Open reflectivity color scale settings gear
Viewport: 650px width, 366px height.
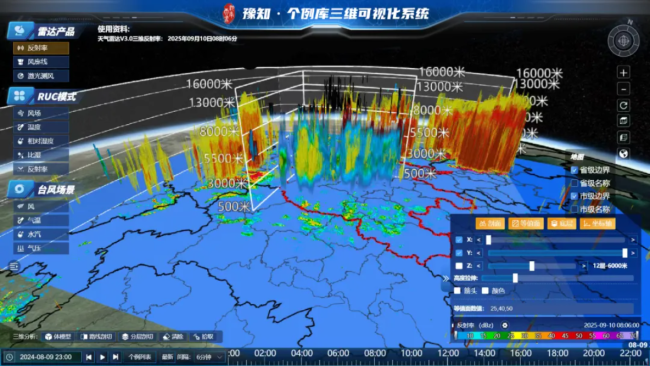(504, 325)
